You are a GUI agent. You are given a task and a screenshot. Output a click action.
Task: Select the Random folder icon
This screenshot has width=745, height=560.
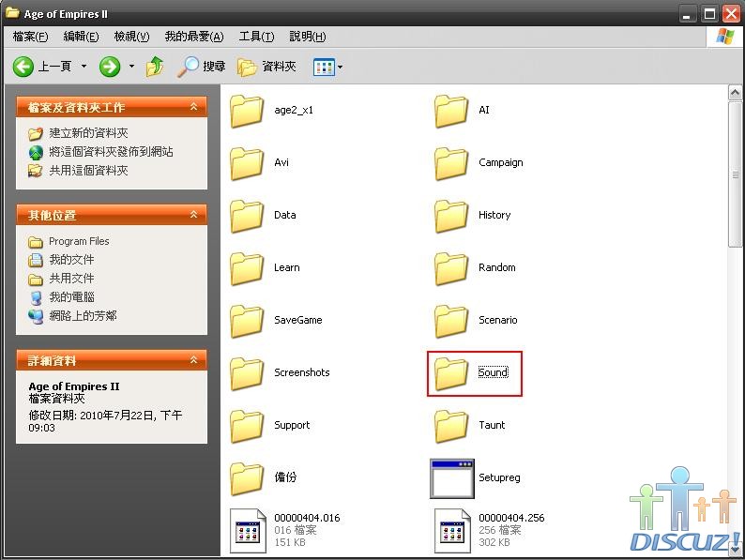click(451, 269)
